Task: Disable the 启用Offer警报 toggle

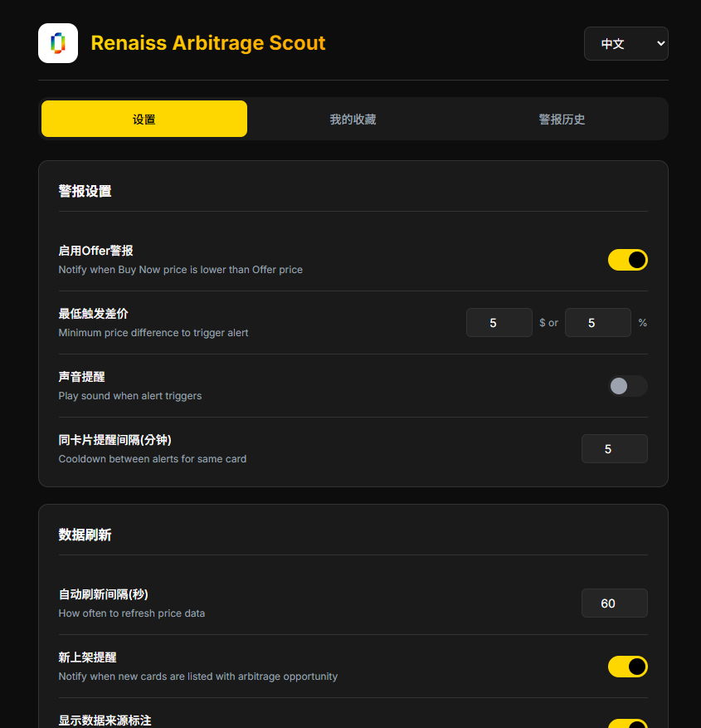Action: click(x=628, y=260)
